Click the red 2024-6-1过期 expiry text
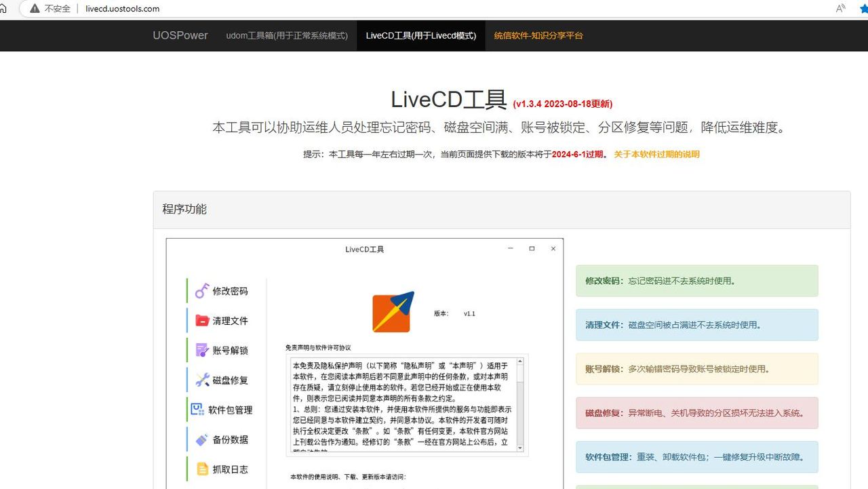 [577, 154]
